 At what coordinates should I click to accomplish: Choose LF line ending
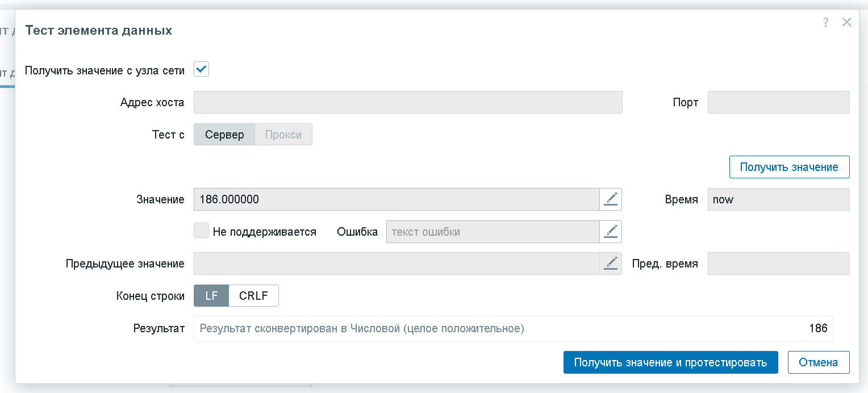click(211, 296)
